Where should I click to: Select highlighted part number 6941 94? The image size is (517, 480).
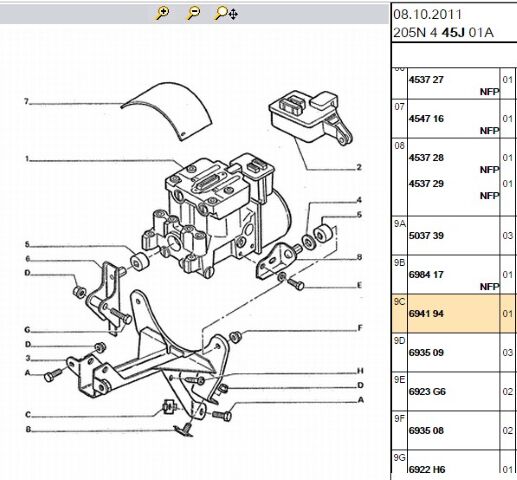(426, 314)
